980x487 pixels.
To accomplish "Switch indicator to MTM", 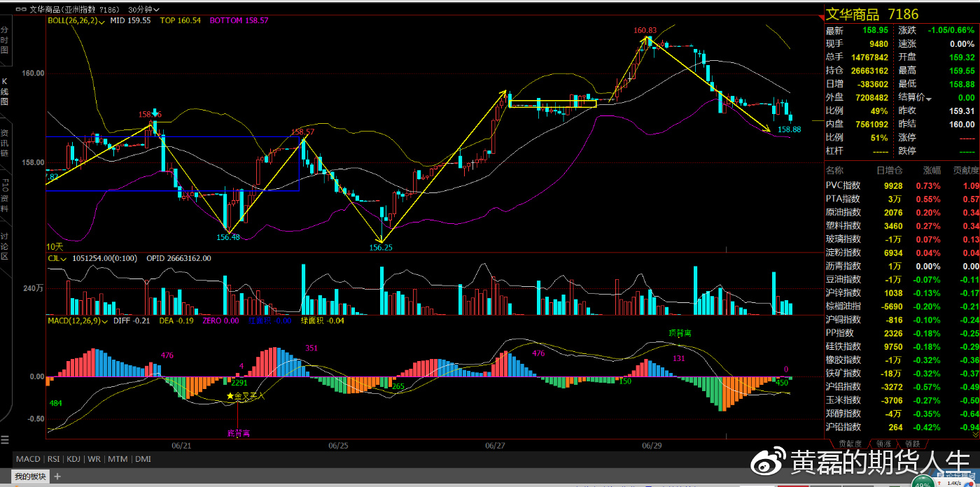I will click(x=118, y=459).
